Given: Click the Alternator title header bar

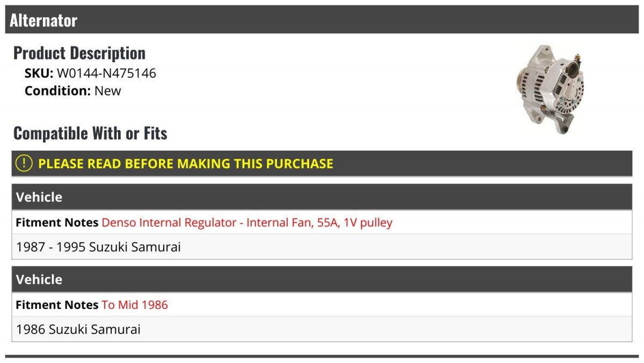Looking at the screenshot, I should click(322, 20).
